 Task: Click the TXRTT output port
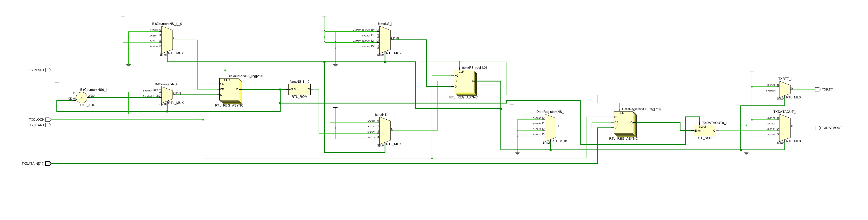coord(818,89)
